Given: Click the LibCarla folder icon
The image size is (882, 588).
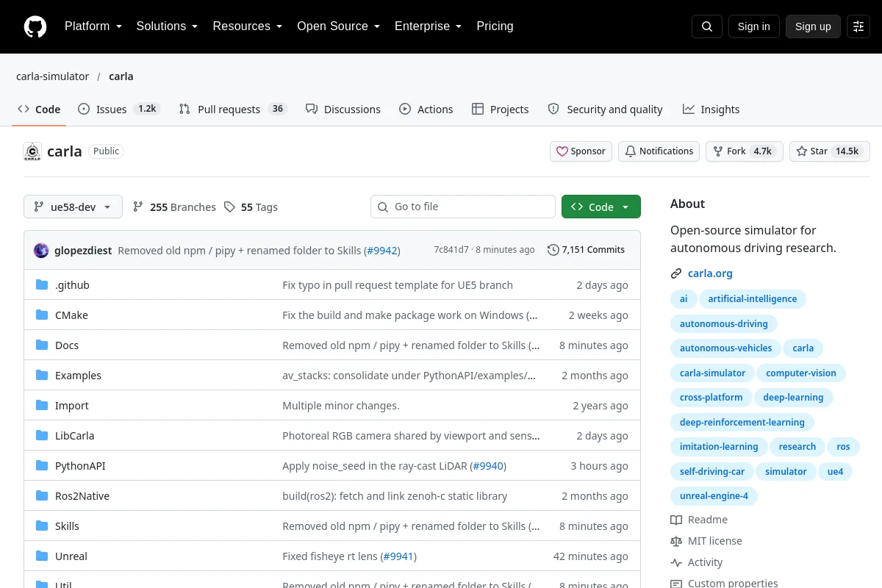Looking at the screenshot, I should coord(42,436).
